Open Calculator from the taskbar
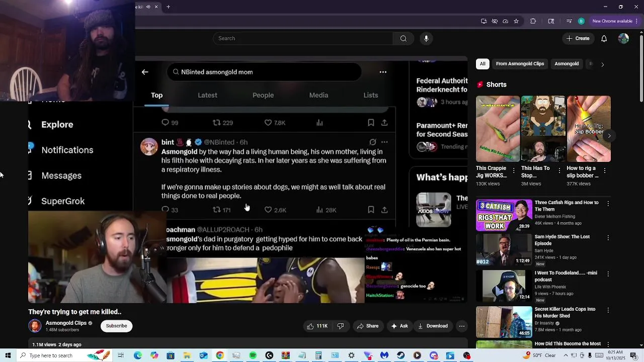Image resolution: width=644 pixels, height=362 pixels. 318,355
